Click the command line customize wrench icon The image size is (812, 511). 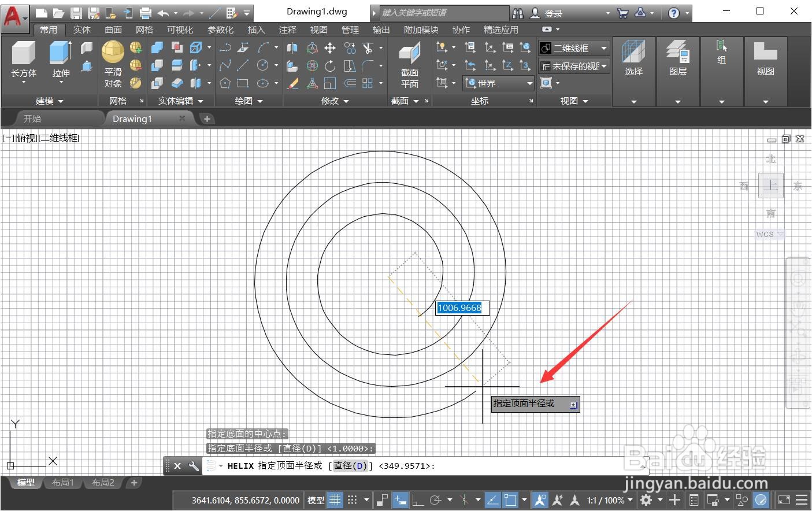[194, 465]
